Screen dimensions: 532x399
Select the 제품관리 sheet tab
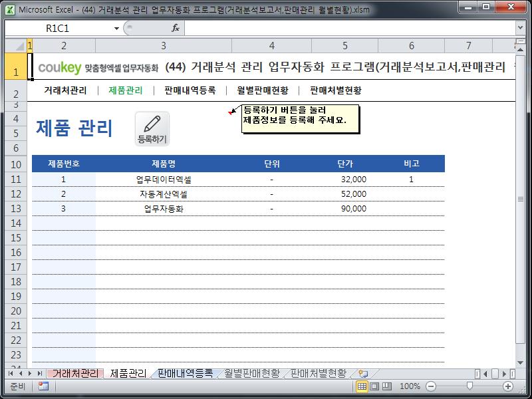tap(128, 374)
